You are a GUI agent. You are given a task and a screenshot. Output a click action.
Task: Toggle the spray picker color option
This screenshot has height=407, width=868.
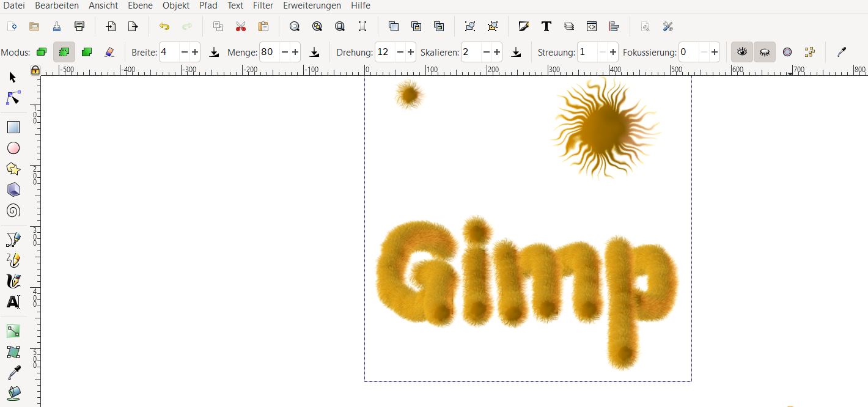click(x=810, y=52)
